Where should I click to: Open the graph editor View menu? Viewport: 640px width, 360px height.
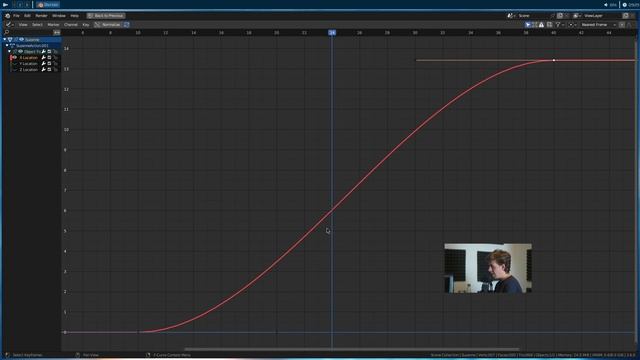pyautogui.click(x=23, y=24)
